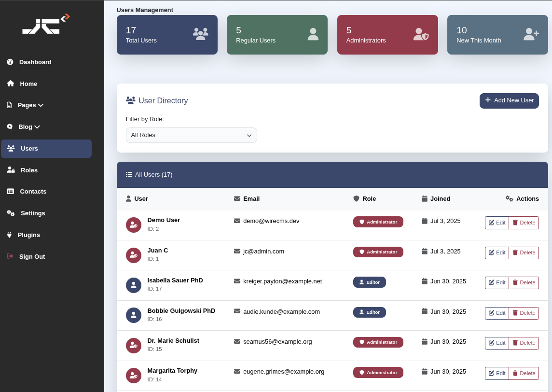Delete Dr. Marie Schulist's account
Viewport: 552px width, 392px height.
point(524,343)
